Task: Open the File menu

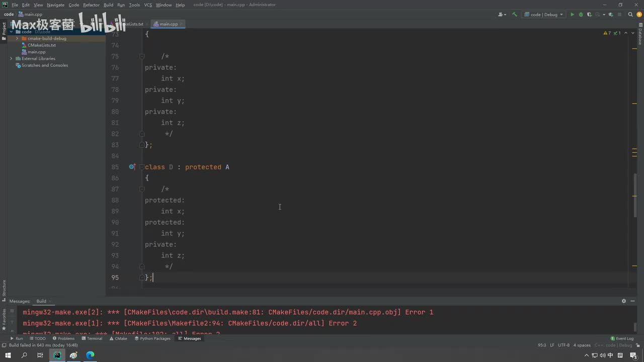Action: (15, 5)
